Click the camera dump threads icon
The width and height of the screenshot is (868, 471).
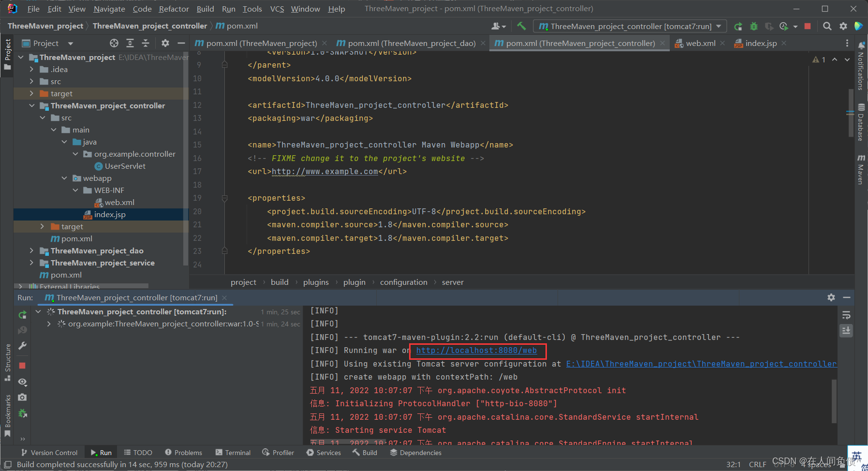[22, 397]
